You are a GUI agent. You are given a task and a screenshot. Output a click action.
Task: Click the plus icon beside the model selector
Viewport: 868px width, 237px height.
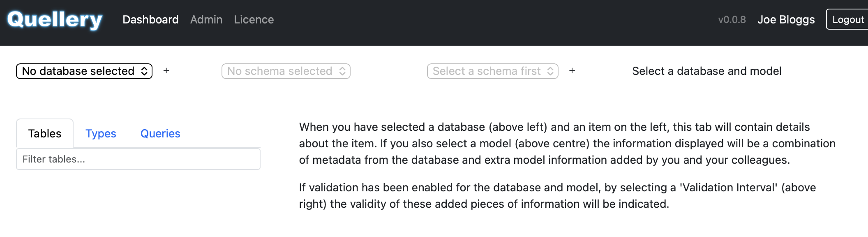pos(572,71)
